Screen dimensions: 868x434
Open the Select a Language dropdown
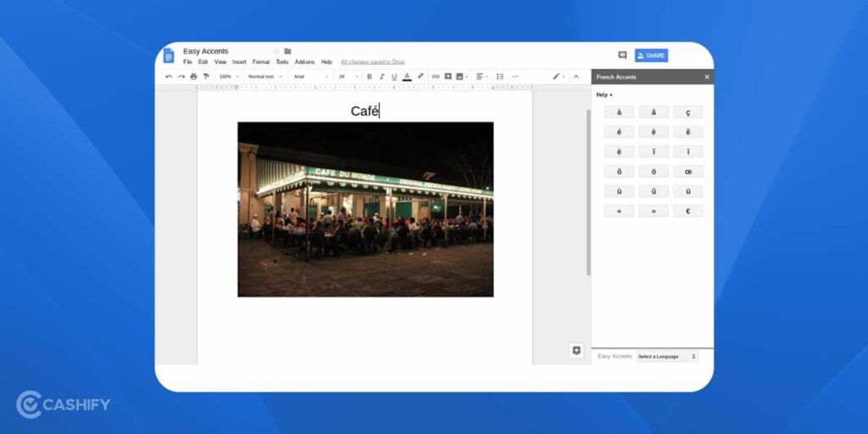(667, 357)
